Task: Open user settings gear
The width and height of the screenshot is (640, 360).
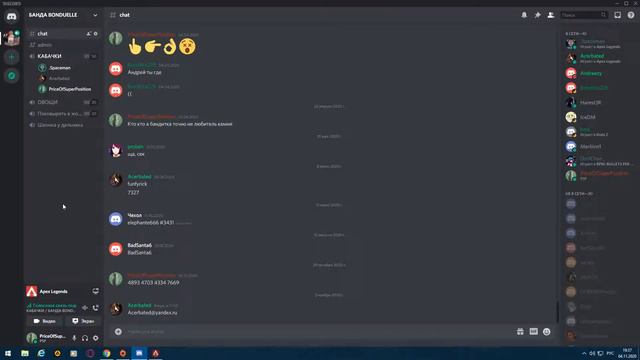Action: click(96, 338)
